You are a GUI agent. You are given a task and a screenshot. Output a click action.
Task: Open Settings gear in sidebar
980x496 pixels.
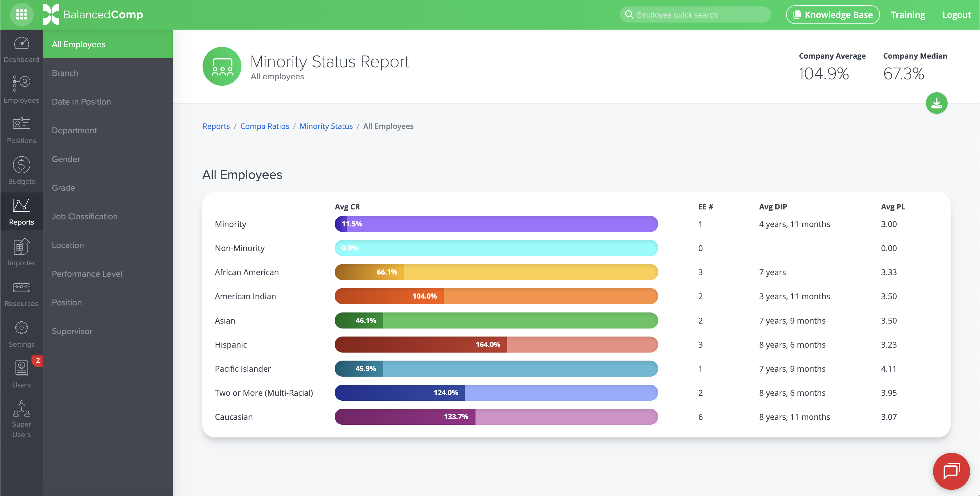click(x=21, y=333)
